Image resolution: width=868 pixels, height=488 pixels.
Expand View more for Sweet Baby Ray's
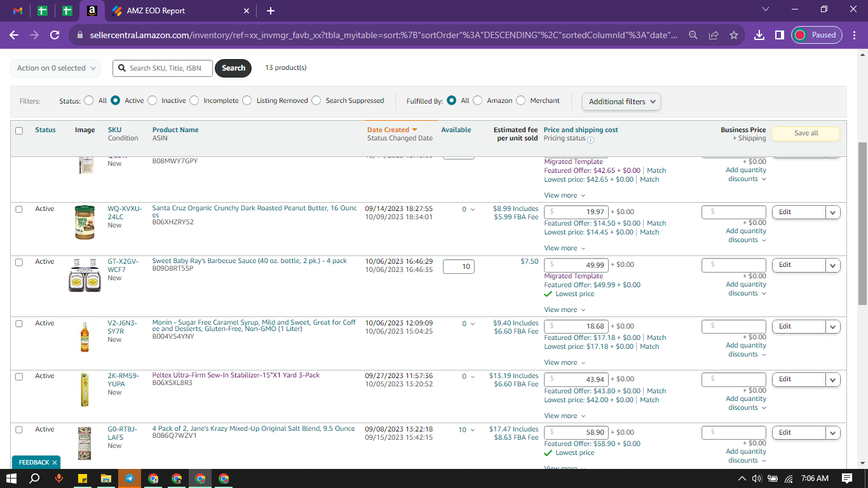[x=565, y=310]
